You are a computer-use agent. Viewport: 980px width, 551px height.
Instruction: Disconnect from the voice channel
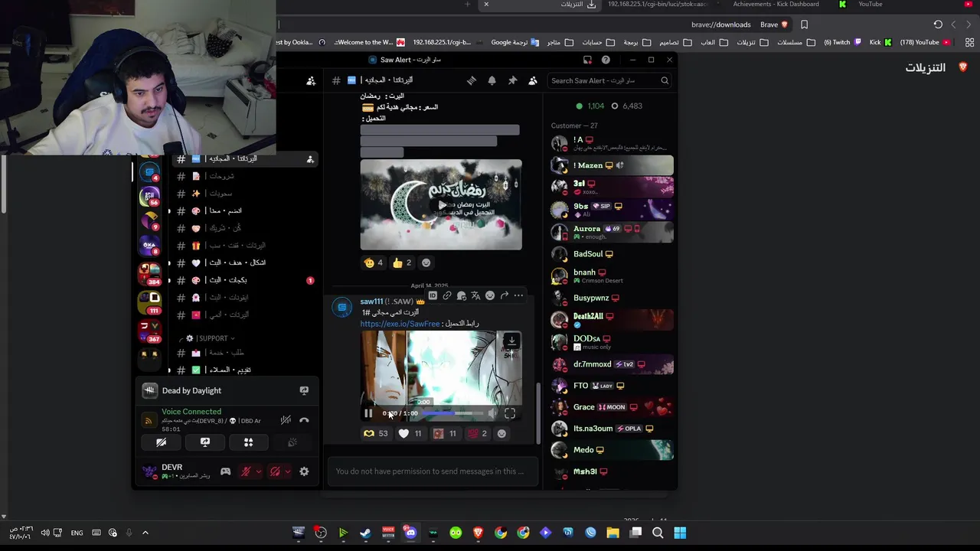pos(304,420)
